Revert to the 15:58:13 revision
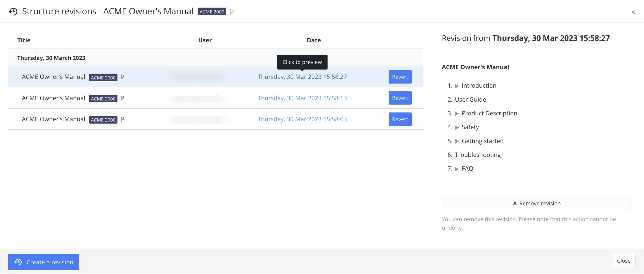Viewport: 644px width, 274px height. point(400,98)
